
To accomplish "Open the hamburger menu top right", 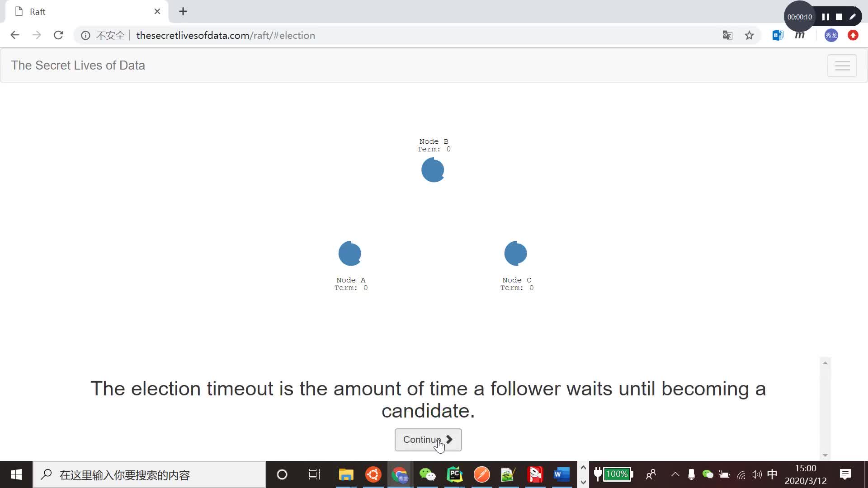I will (843, 66).
